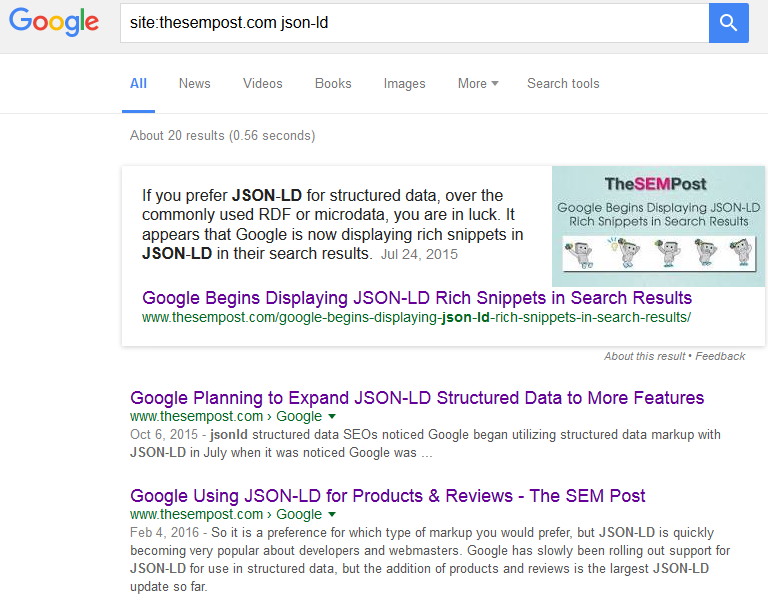The height and width of the screenshot is (604, 768).
Task: Focus the search query input box
Action: [412, 22]
